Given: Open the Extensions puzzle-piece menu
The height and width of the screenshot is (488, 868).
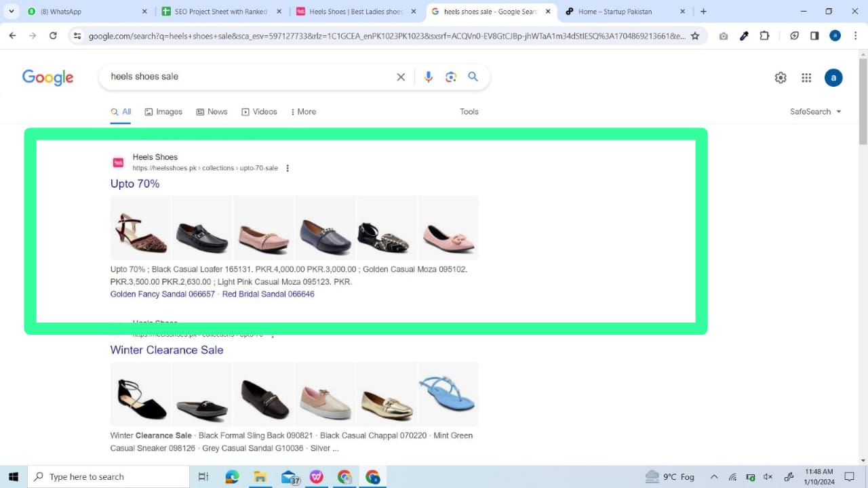Looking at the screenshot, I should (x=764, y=36).
